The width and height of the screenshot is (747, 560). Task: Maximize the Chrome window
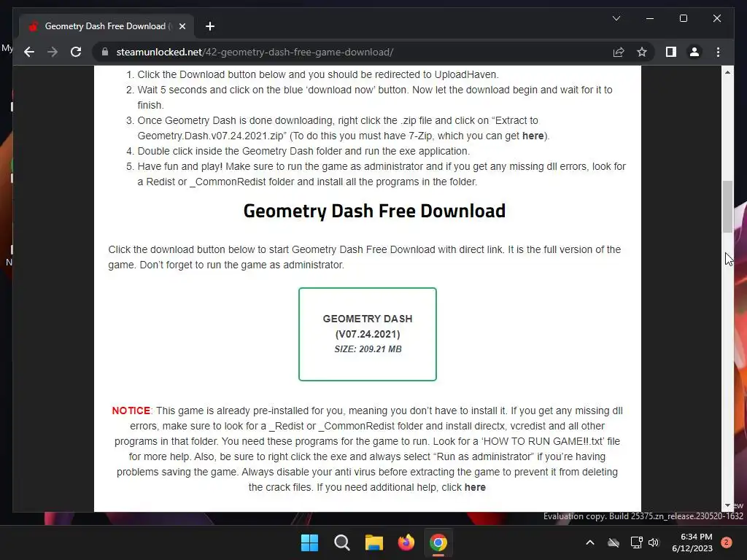tap(683, 18)
